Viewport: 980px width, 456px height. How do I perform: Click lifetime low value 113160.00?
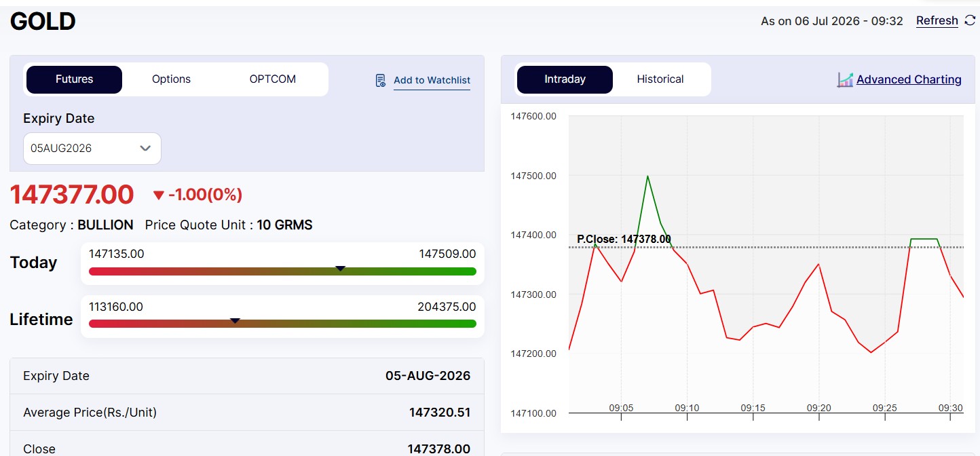116,307
